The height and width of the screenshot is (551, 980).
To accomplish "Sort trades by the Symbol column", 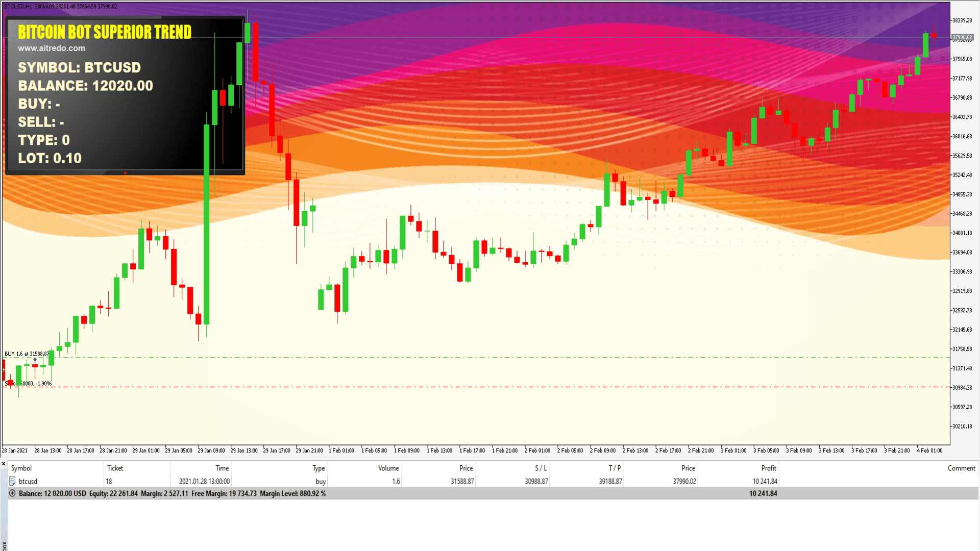I will coord(21,468).
